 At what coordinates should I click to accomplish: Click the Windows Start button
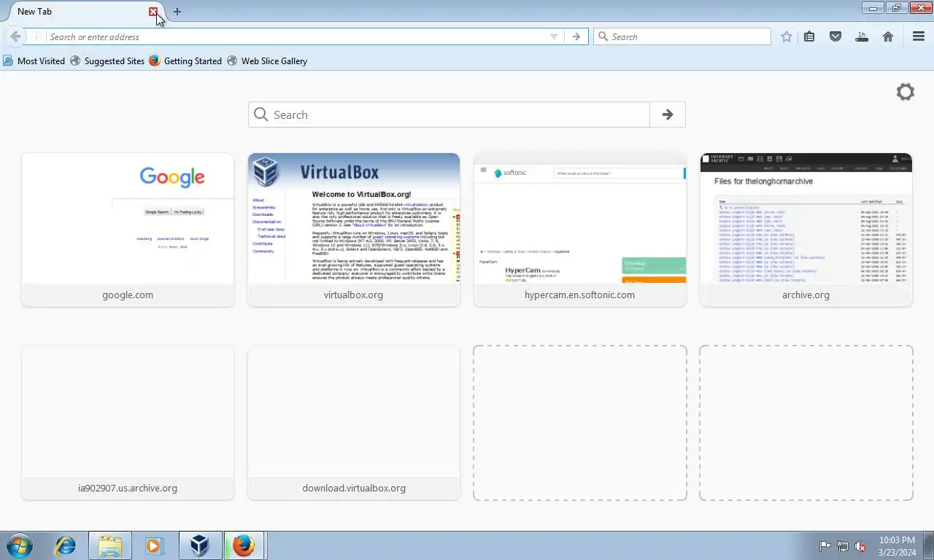coord(20,545)
